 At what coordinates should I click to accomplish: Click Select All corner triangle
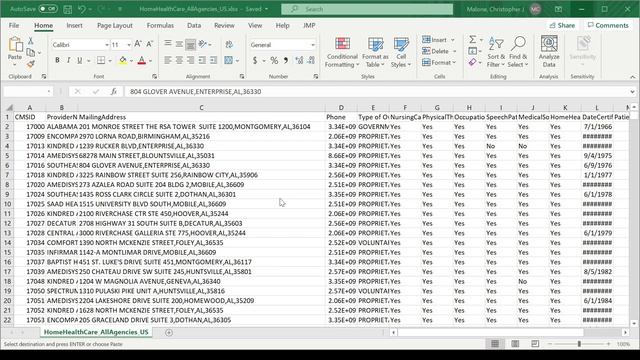9,107
